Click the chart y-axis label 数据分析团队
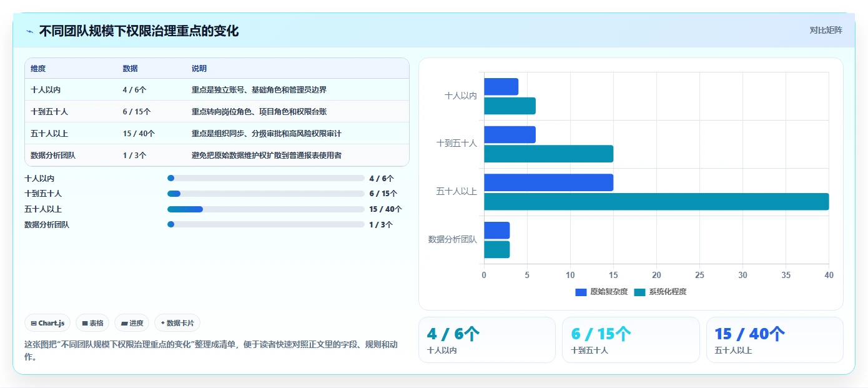 [453, 239]
